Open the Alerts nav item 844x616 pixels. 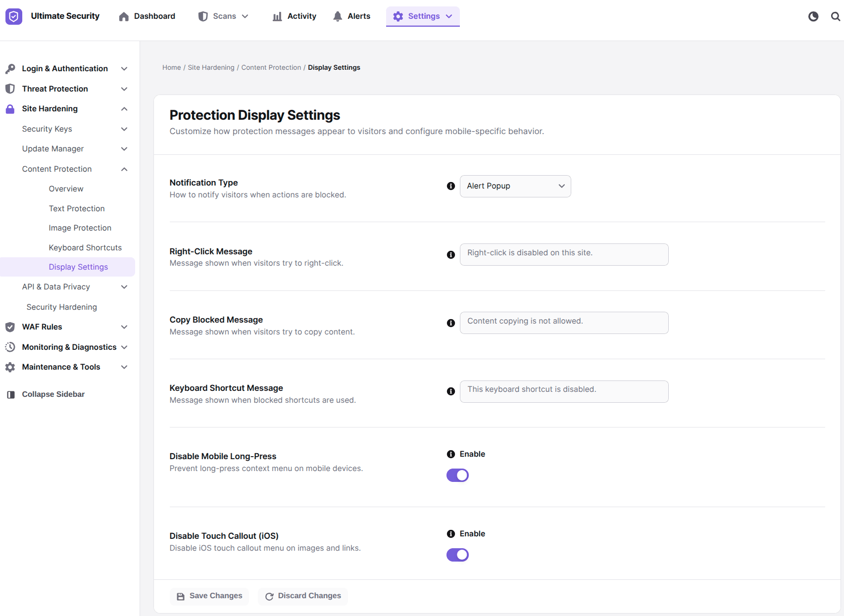(351, 16)
